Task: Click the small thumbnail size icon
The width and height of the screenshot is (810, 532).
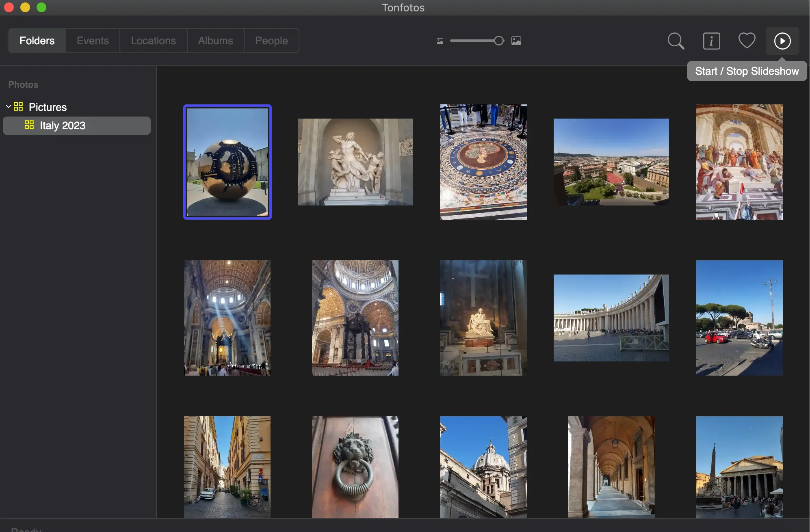Action: coord(439,40)
